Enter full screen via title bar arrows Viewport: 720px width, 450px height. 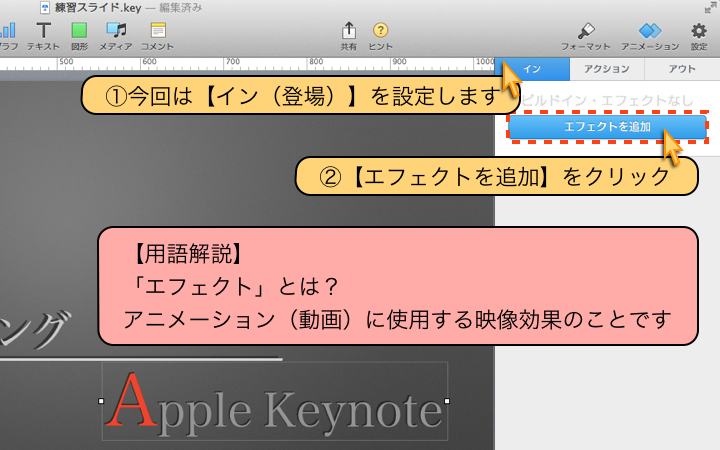click(710, 7)
